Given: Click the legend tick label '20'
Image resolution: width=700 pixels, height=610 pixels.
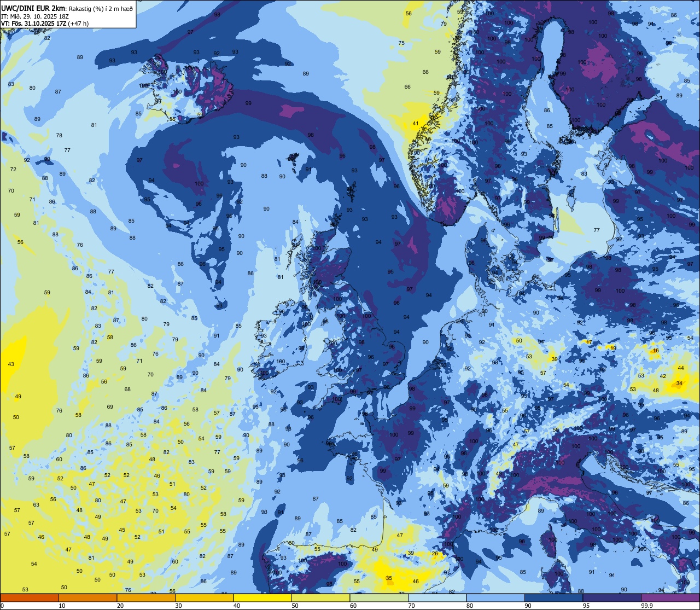Looking at the screenshot, I should 120,606.
